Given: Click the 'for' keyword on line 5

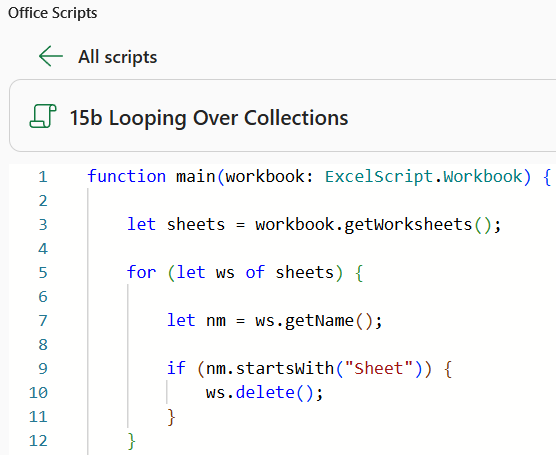Looking at the screenshot, I should [141, 272].
